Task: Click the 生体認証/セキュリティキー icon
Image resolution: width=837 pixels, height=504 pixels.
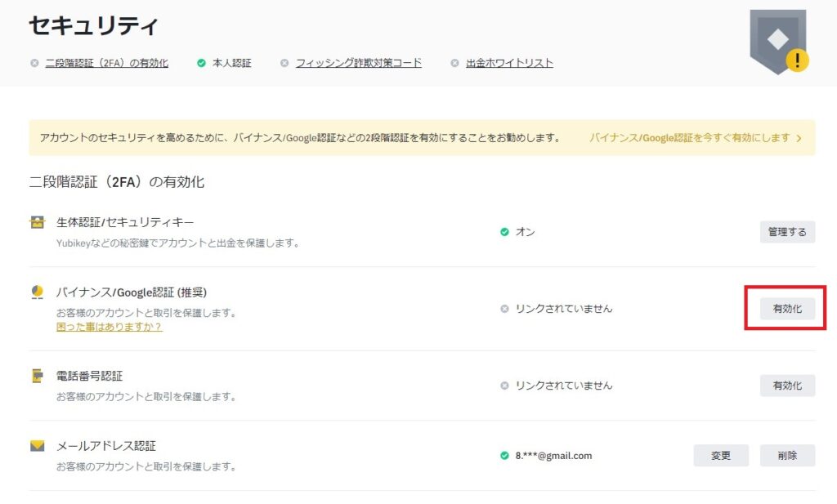Action: (38, 222)
